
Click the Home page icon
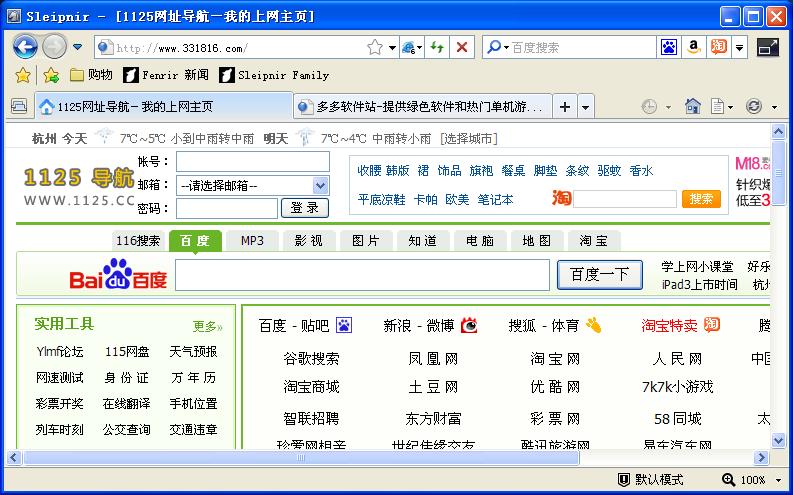(x=692, y=106)
